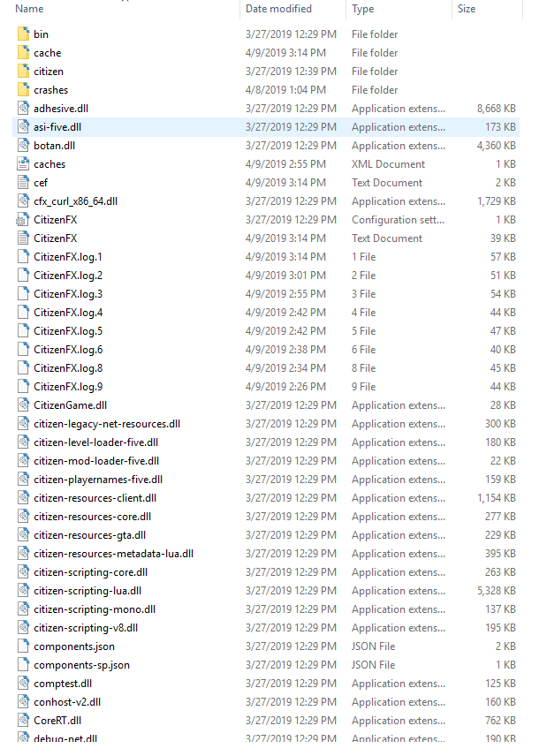Select the file name CitizenFX.log.4
539x756 pixels.
[68, 313]
